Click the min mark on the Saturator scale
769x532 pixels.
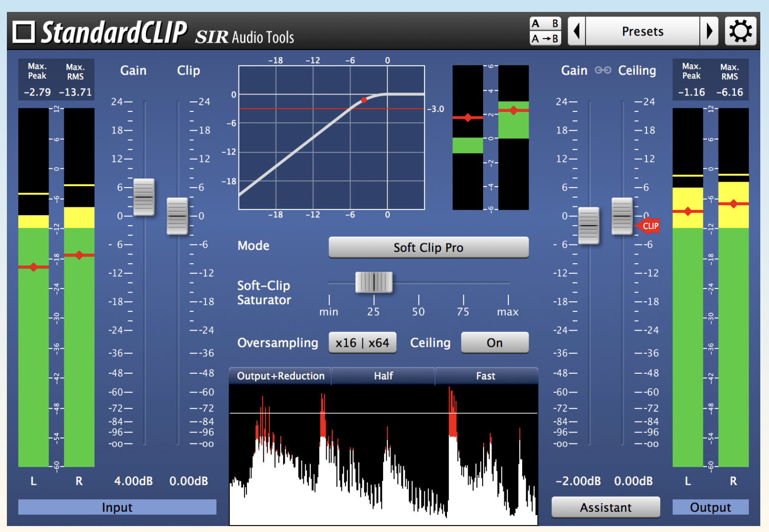pos(329,312)
